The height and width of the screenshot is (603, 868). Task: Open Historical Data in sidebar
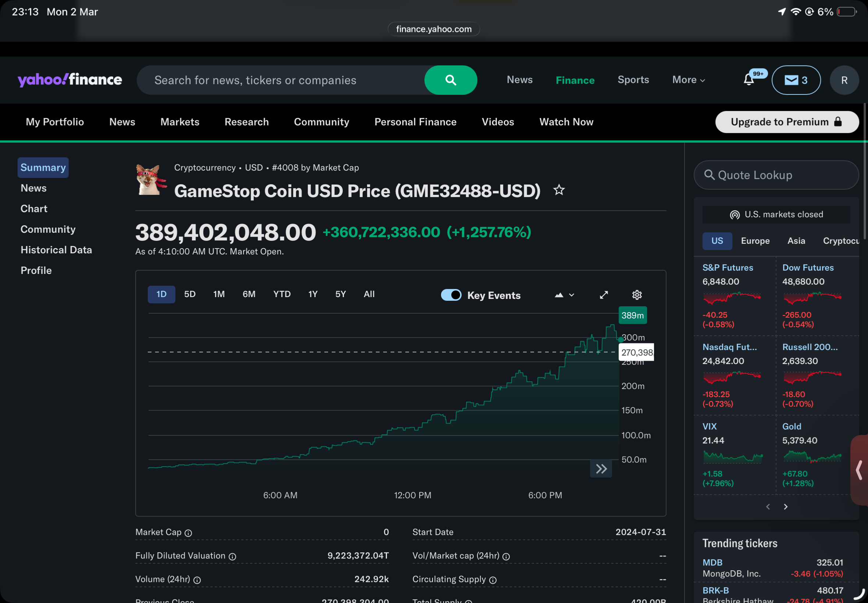tap(56, 250)
